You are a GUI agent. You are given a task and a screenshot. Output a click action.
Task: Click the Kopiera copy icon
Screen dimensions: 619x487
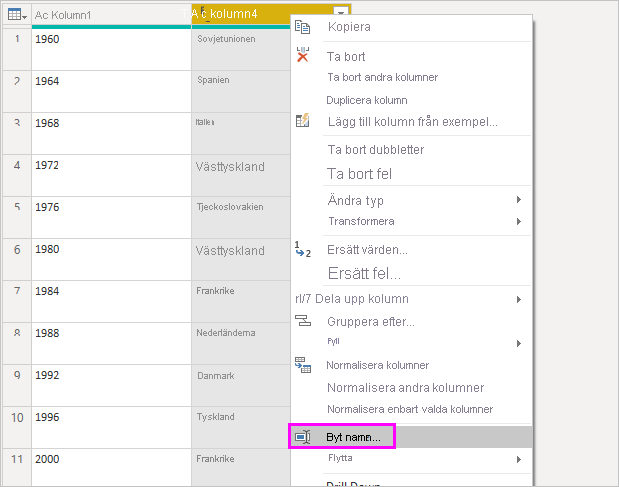[303, 27]
